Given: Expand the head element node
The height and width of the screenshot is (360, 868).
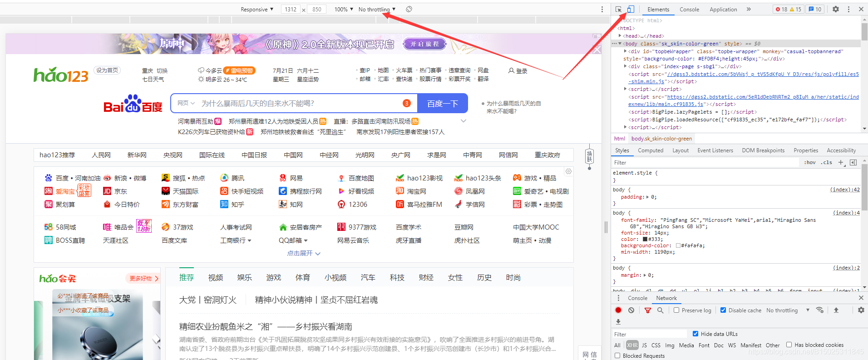Looking at the screenshot, I should [x=620, y=35].
